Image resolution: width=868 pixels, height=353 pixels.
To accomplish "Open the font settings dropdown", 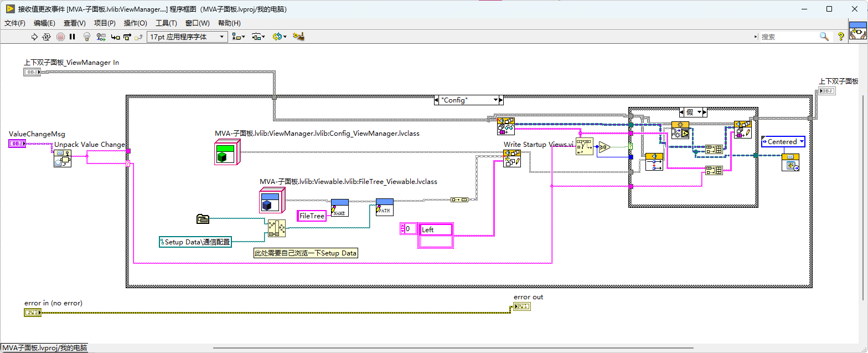I will (x=187, y=37).
